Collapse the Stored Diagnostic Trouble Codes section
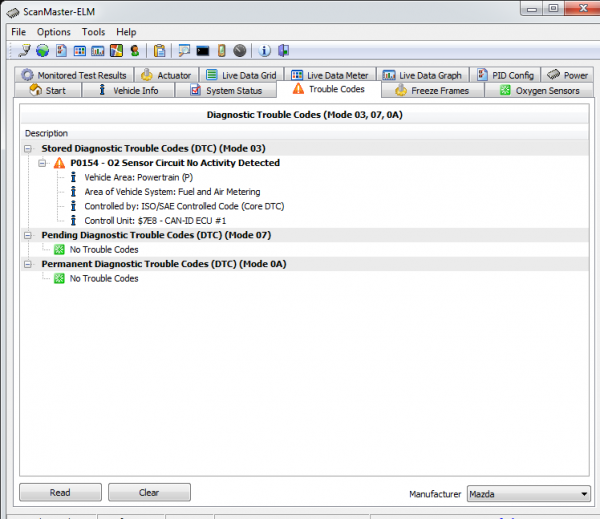The height and width of the screenshot is (519, 600). click(x=29, y=148)
